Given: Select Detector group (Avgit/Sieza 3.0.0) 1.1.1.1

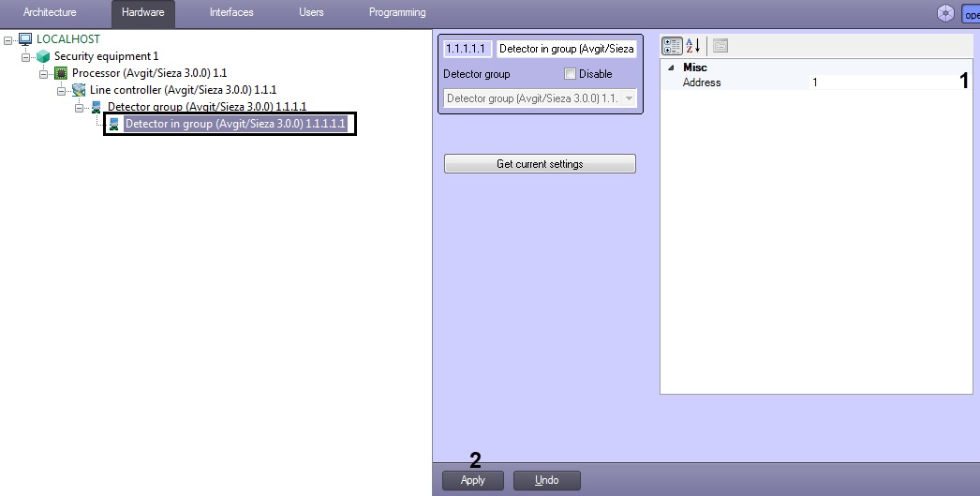Looking at the screenshot, I should tap(207, 107).
